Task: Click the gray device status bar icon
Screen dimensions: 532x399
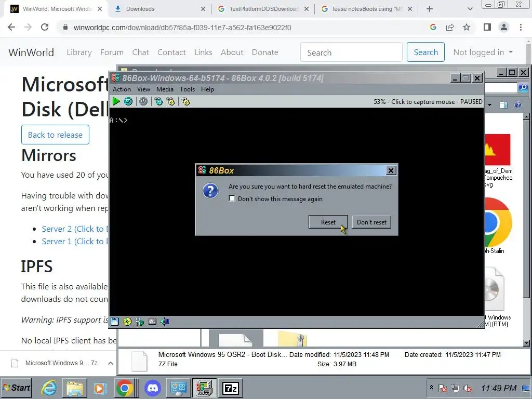Action: 152,321
